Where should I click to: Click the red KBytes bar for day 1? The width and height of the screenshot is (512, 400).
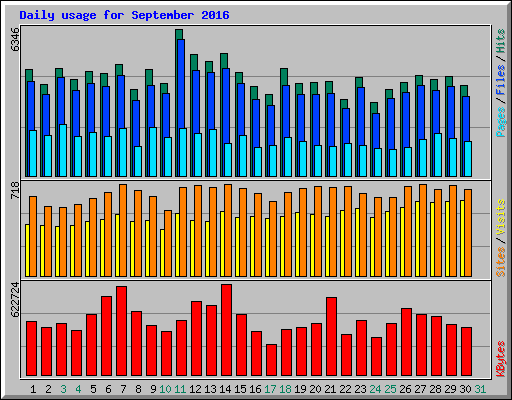tap(31, 349)
